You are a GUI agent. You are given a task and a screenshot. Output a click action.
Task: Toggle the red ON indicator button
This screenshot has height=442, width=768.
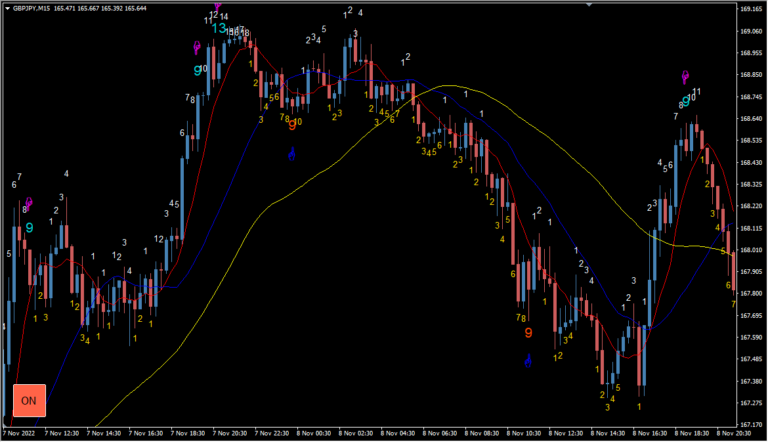[29, 400]
